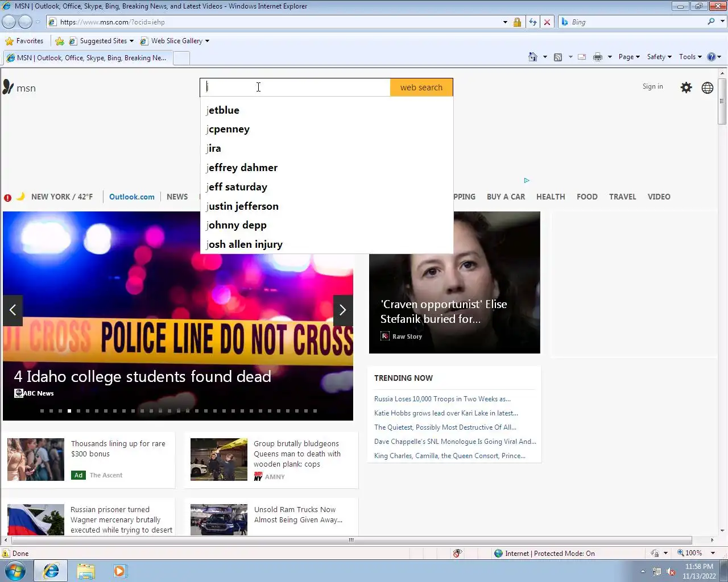Click Add to Favorites bar icon
Image resolution: width=728 pixels, height=582 pixels.
tap(60, 41)
